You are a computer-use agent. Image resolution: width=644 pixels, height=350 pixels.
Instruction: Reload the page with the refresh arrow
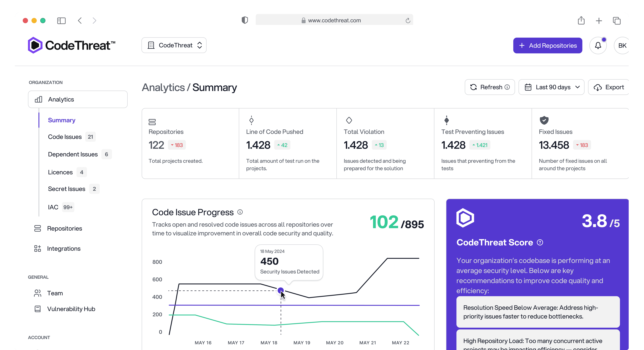pos(408,21)
